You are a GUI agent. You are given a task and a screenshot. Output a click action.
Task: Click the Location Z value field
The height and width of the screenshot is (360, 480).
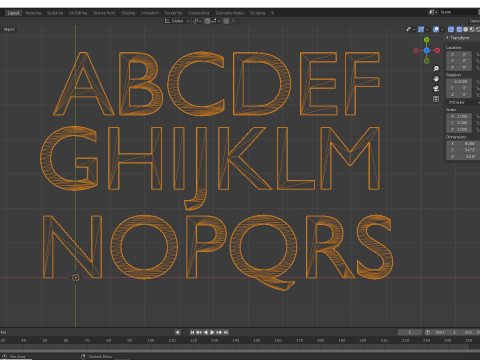pyautogui.click(x=459, y=68)
